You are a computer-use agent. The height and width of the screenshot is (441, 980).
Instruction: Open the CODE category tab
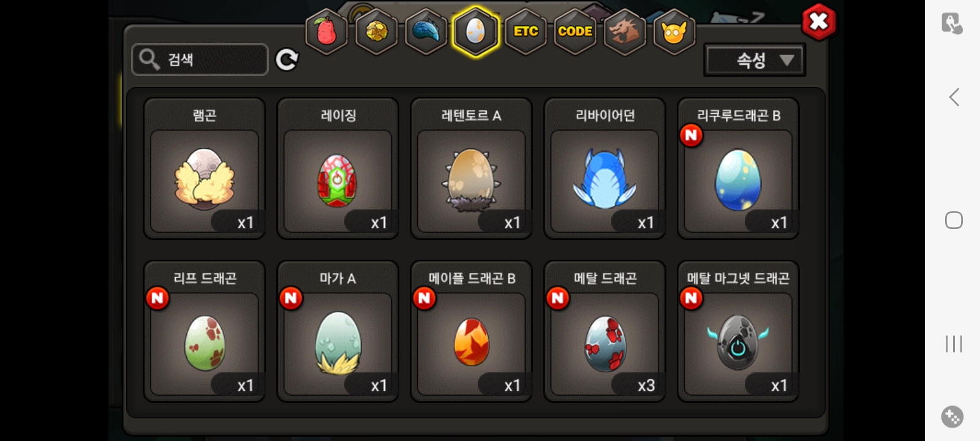click(575, 32)
